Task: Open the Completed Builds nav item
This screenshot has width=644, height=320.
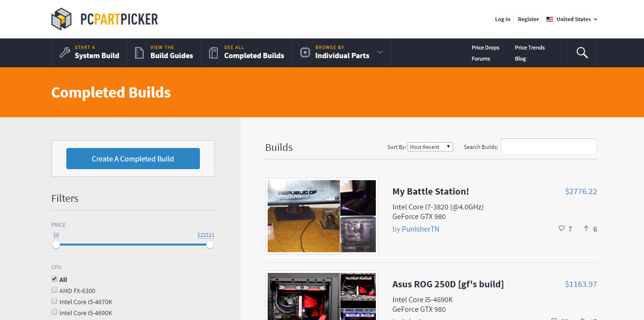Action: pos(247,53)
